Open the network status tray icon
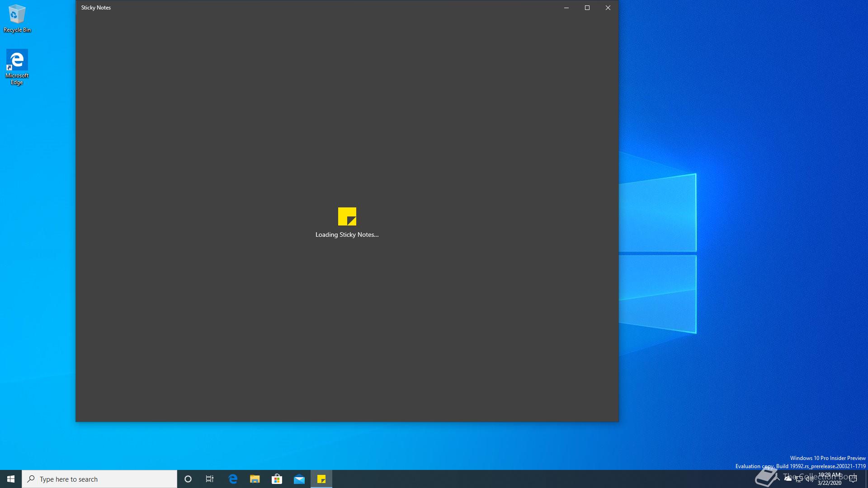This screenshot has width=868, height=488. coord(799,479)
